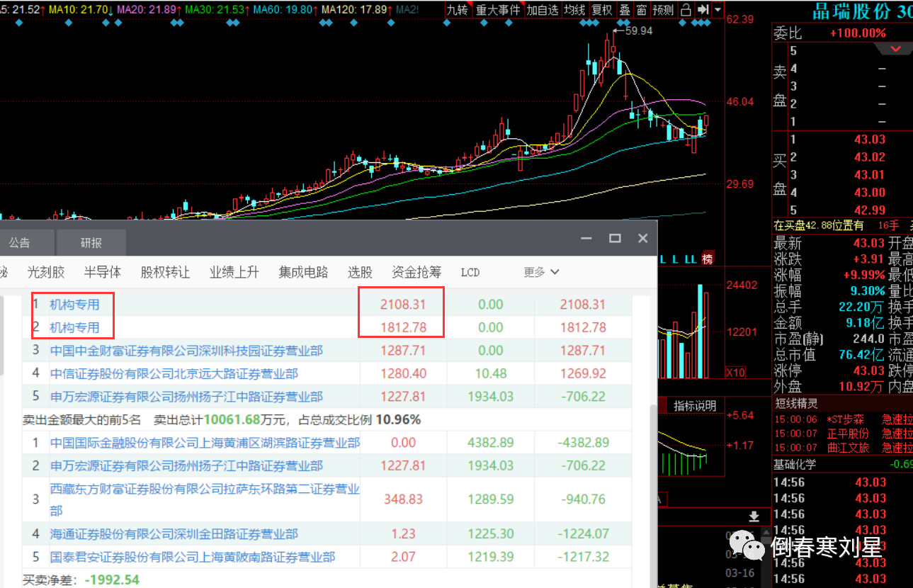913x588 pixels.
Task: Open 西藏东方财富证券拉萨东环路第二营业部 link
Action: (x=205, y=499)
